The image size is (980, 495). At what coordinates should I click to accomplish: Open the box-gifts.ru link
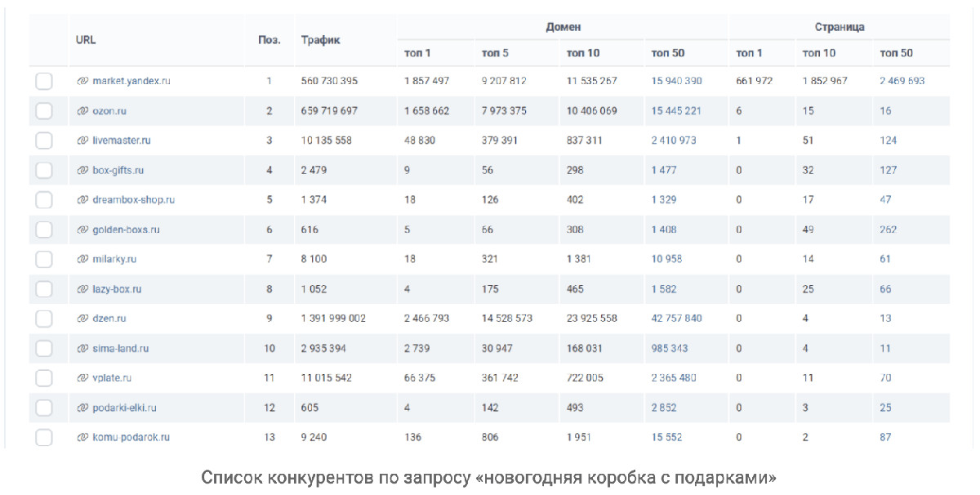(x=118, y=171)
